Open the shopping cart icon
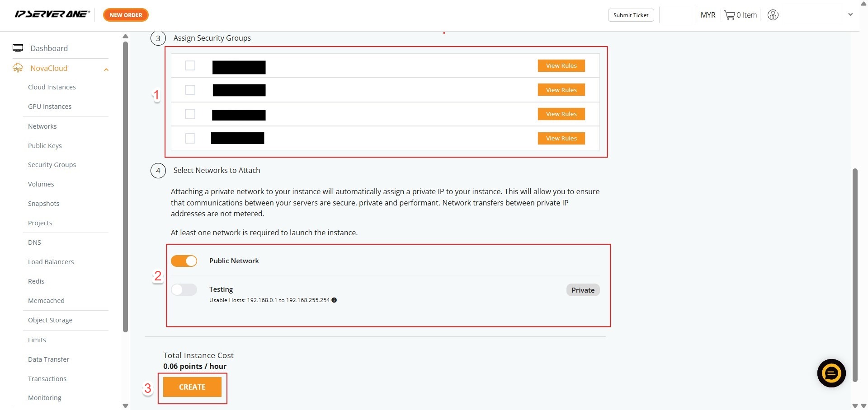 [x=729, y=15]
